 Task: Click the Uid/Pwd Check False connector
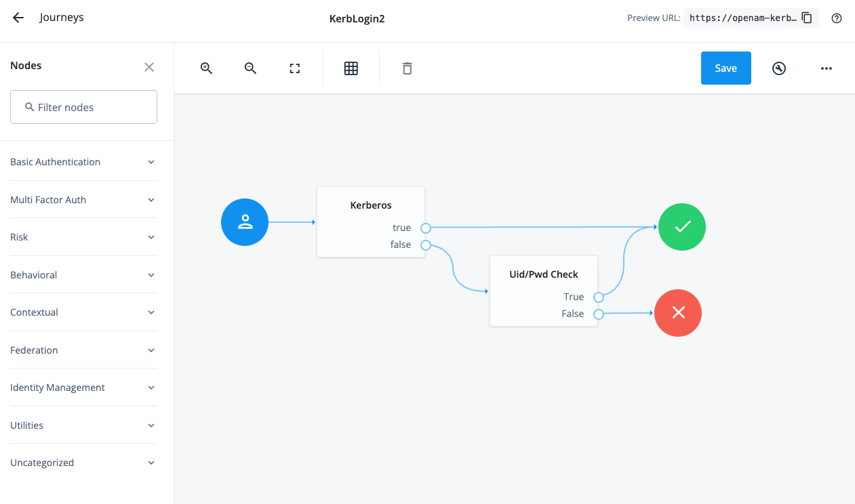599,314
